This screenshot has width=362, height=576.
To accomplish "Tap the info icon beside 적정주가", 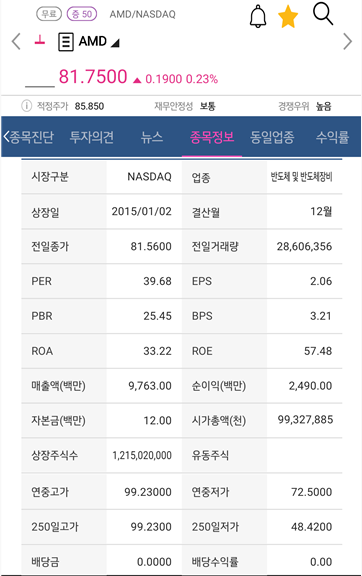I will click(26, 106).
